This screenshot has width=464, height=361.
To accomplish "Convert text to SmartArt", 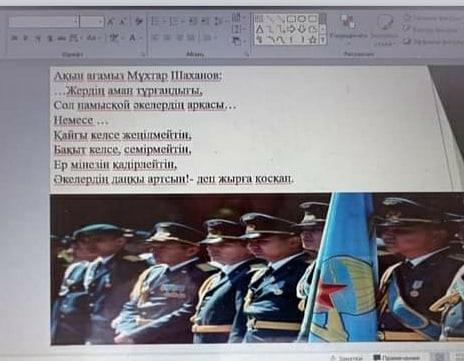I will (238, 41).
